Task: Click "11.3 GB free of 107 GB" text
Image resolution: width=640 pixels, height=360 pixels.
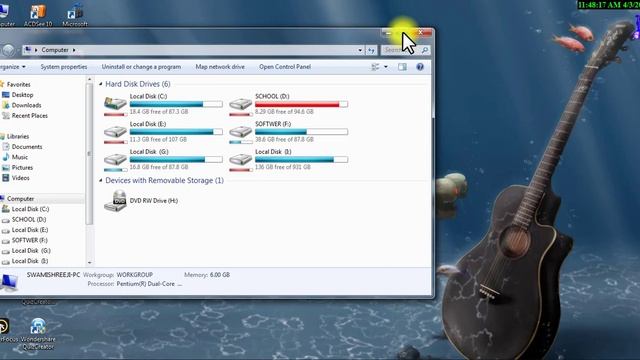Action: pyautogui.click(x=158, y=139)
